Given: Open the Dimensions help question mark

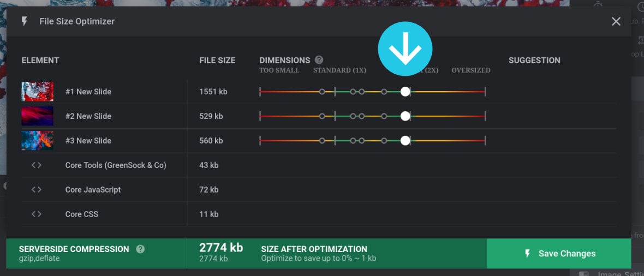Looking at the screenshot, I should click(x=319, y=60).
